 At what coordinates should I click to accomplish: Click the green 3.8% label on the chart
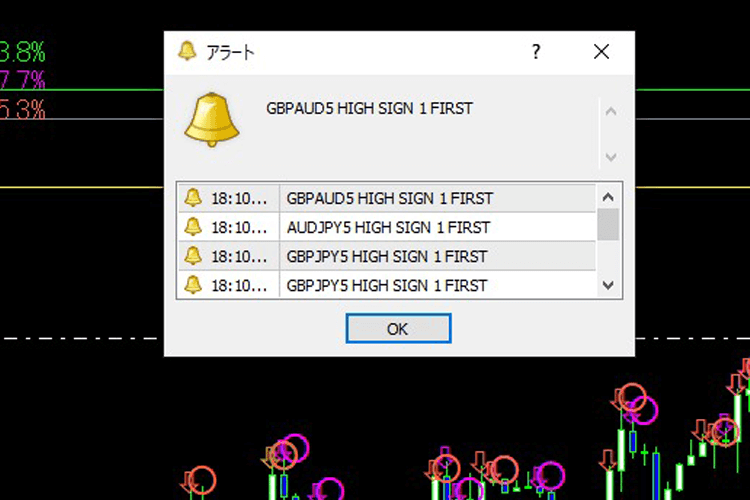[22, 51]
